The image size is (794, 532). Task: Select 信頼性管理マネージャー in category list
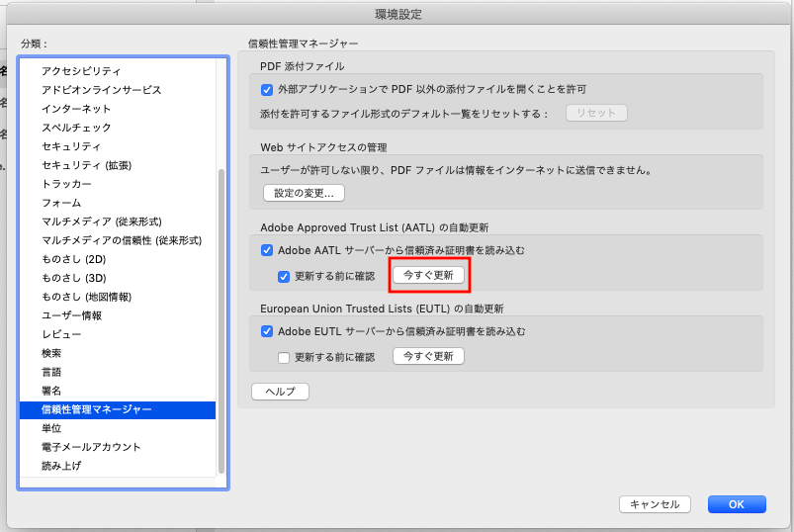pos(97,409)
